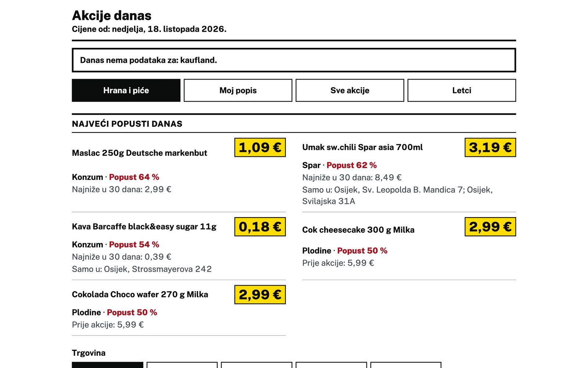Open the Hrana i piće tab
Screen dimensions: 588x368
tap(126, 90)
